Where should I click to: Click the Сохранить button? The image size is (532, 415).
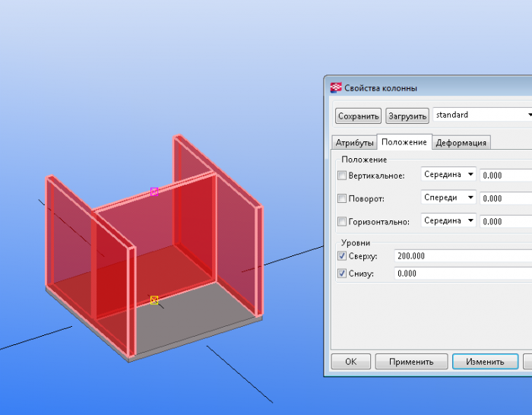pyautogui.click(x=358, y=116)
